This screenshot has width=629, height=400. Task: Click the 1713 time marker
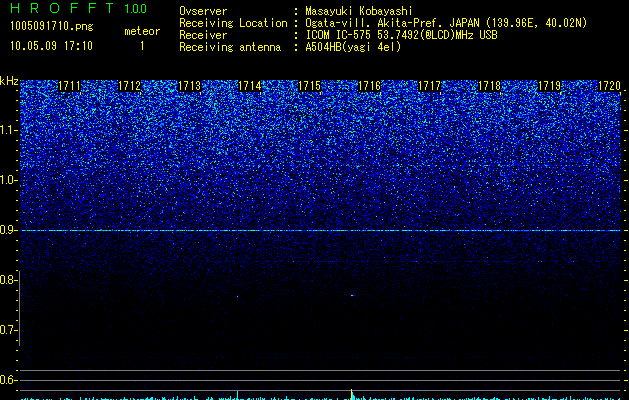[189, 86]
